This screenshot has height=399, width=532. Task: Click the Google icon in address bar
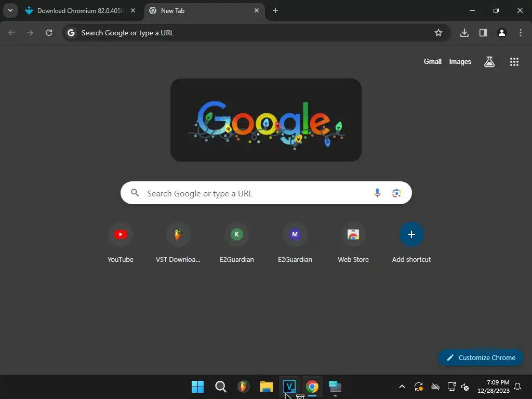[71, 33]
